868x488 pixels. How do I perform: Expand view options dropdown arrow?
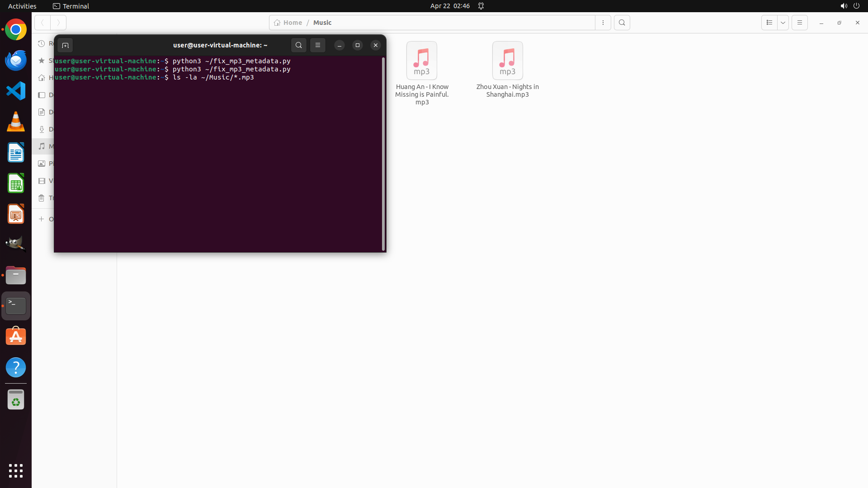(783, 23)
